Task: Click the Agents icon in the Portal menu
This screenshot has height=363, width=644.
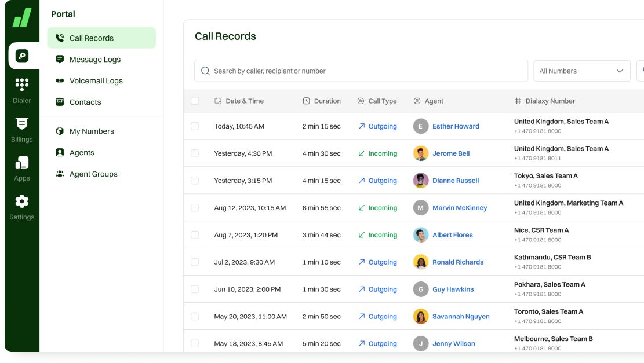Action: (60, 152)
